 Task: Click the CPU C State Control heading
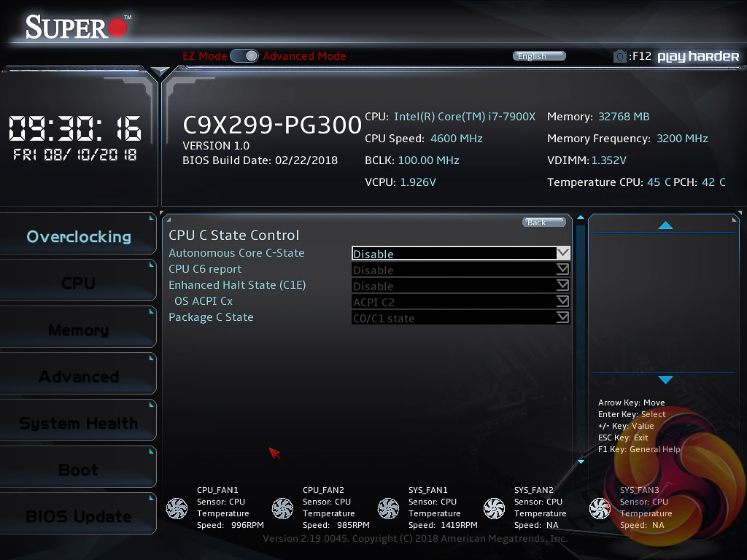pyautogui.click(x=234, y=236)
